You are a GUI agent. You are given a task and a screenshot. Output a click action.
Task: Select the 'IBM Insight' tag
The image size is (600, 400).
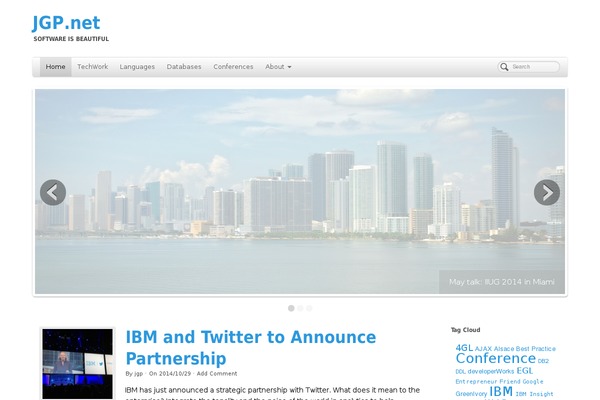point(534,394)
